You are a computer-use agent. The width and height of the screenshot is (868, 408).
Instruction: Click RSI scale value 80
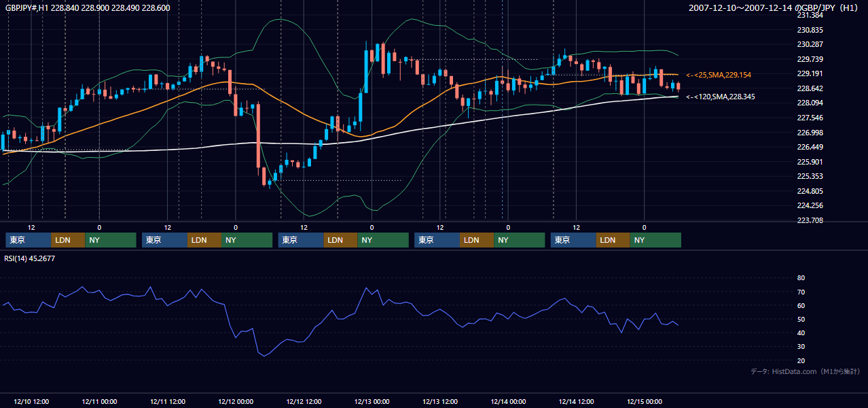[x=801, y=278]
